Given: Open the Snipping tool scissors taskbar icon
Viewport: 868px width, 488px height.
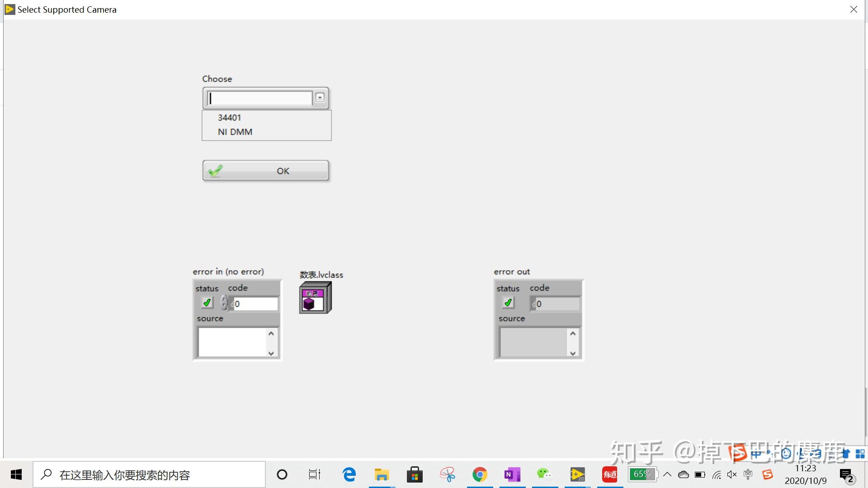Looking at the screenshot, I should (x=448, y=474).
